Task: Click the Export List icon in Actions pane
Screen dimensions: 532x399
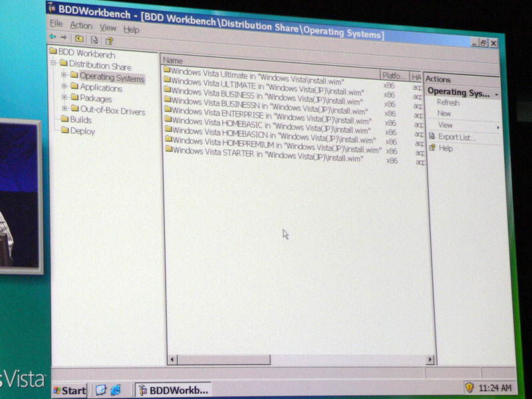Action: (x=432, y=136)
